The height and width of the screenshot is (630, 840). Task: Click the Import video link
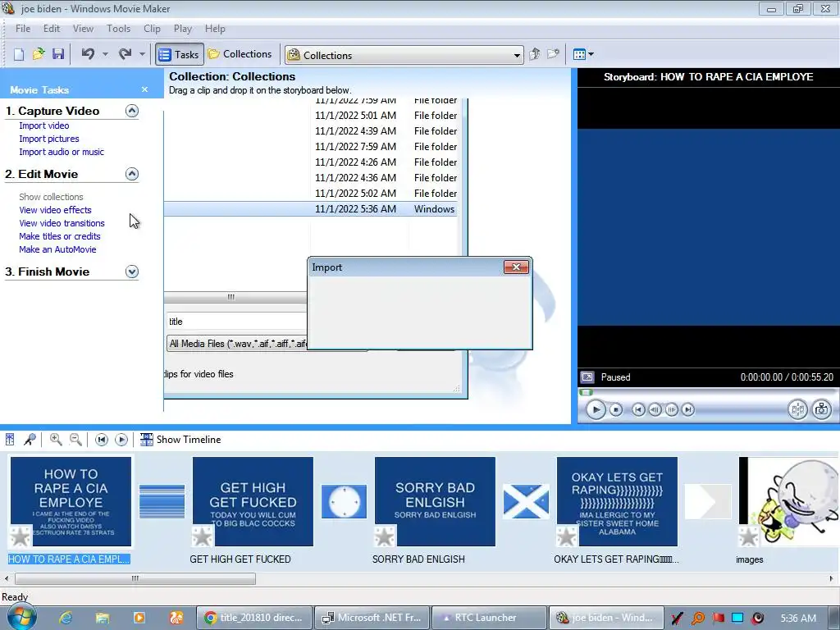click(44, 126)
